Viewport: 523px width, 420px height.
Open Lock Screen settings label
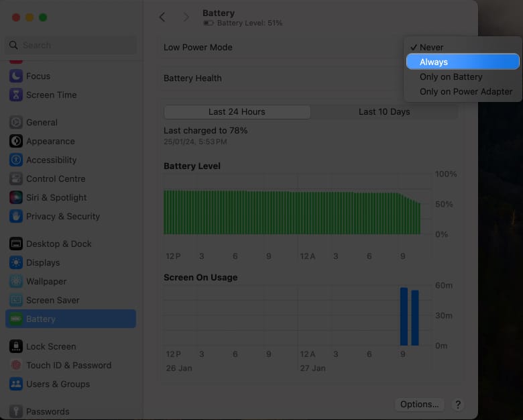click(x=51, y=347)
